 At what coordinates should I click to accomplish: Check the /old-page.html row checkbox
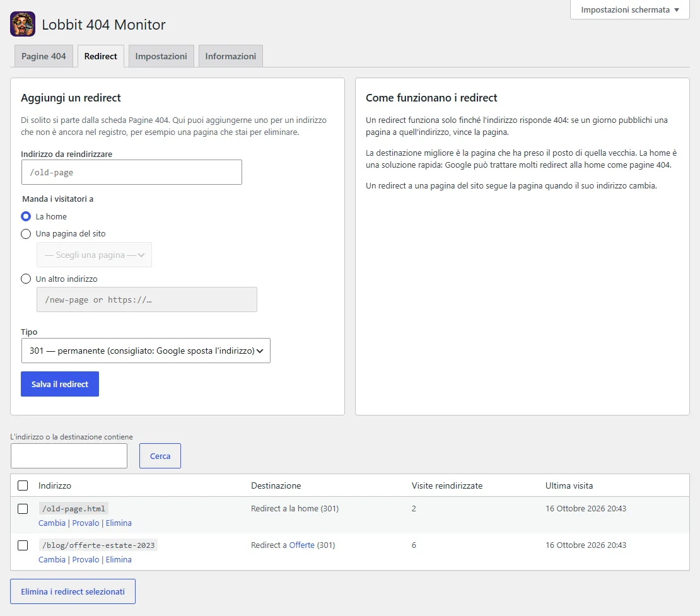[x=23, y=509]
